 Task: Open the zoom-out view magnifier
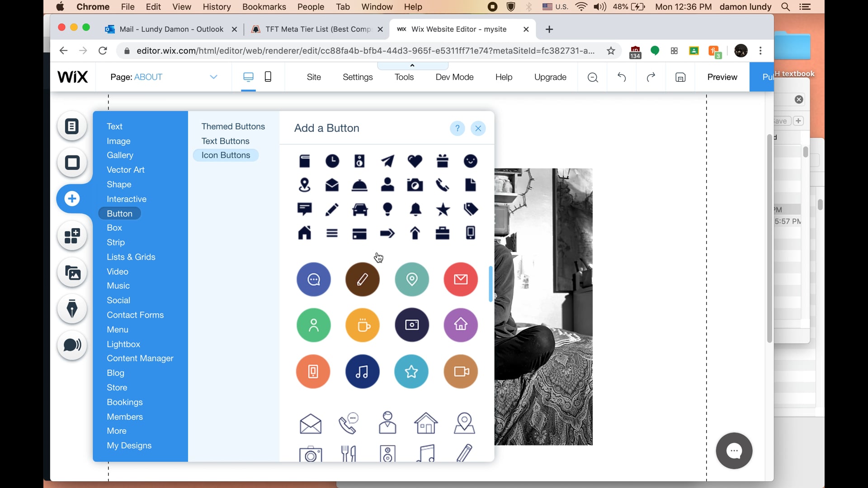pos(592,77)
